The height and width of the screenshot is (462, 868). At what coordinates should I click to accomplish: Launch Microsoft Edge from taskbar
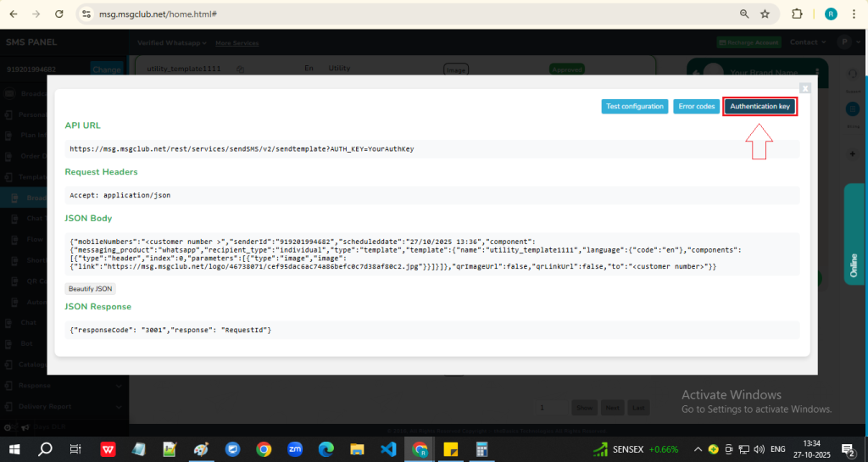326,448
